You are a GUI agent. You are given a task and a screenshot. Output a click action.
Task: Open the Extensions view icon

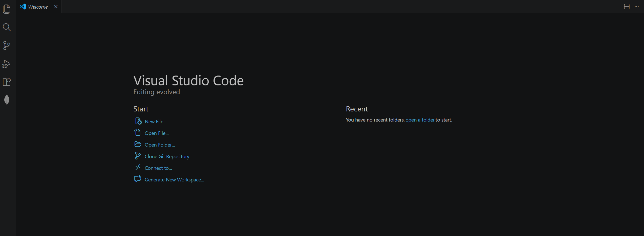pos(7,82)
